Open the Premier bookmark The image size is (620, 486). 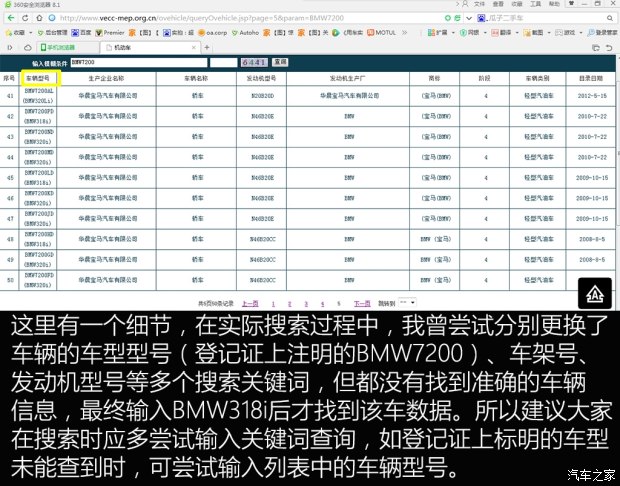(x=110, y=33)
